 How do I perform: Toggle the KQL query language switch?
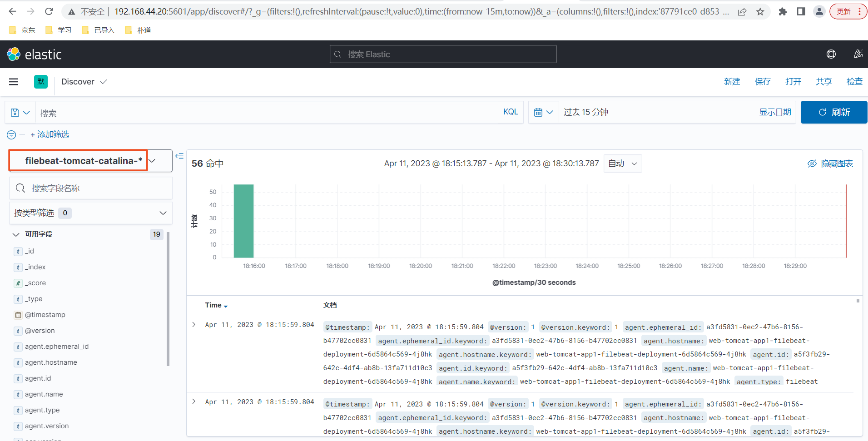[x=511, y=112]
